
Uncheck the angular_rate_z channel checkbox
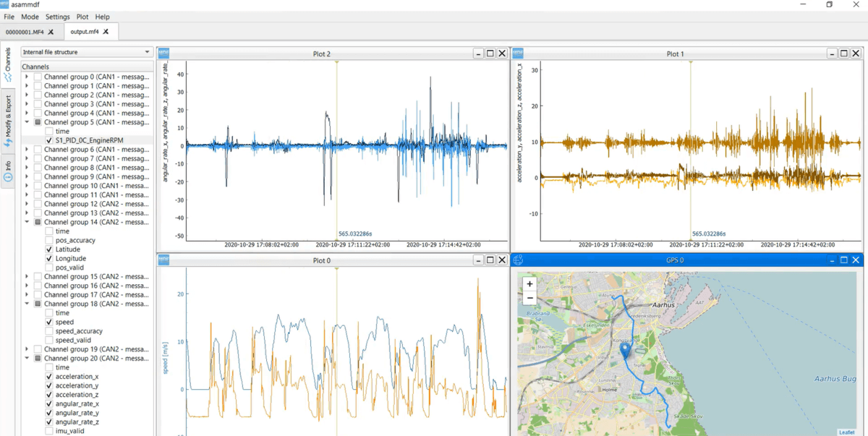tap(49, 422)
